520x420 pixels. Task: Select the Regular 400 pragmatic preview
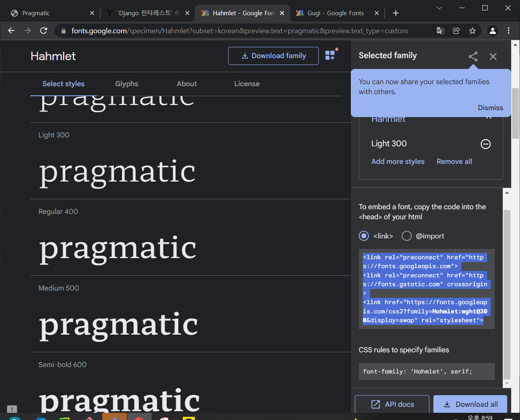(118, 249)
